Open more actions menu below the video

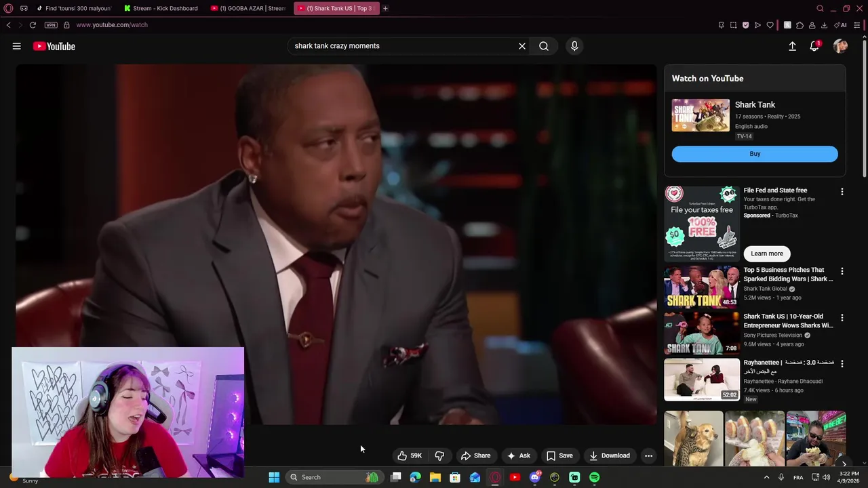(x=648, y=455)
